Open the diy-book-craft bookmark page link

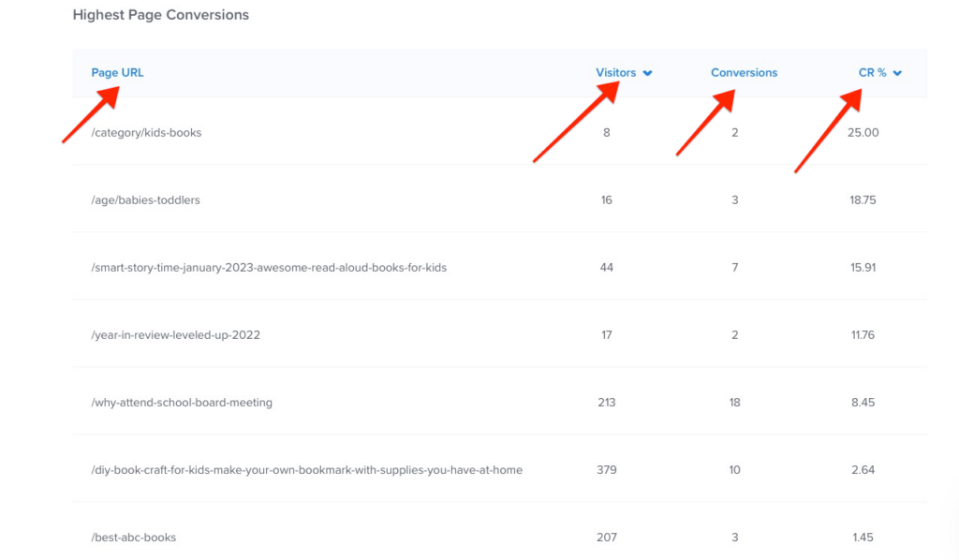click(x=306, y=469)
